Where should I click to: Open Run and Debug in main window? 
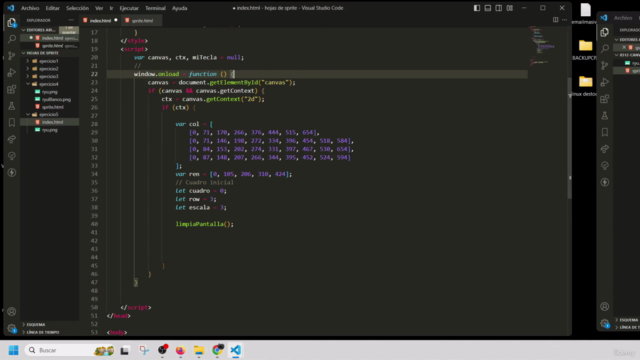[11, 72]
